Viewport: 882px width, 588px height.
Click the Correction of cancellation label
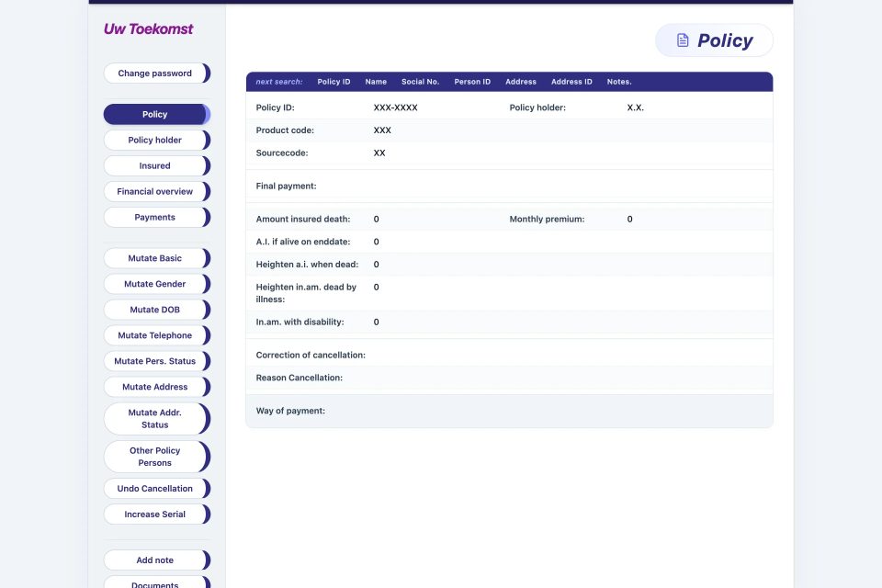[311, 355]
